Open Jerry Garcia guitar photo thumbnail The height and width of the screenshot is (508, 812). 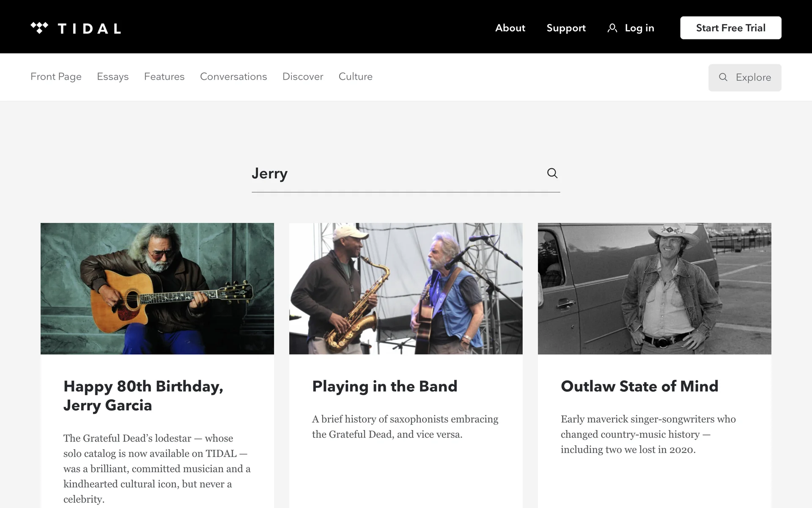point(157,289)
